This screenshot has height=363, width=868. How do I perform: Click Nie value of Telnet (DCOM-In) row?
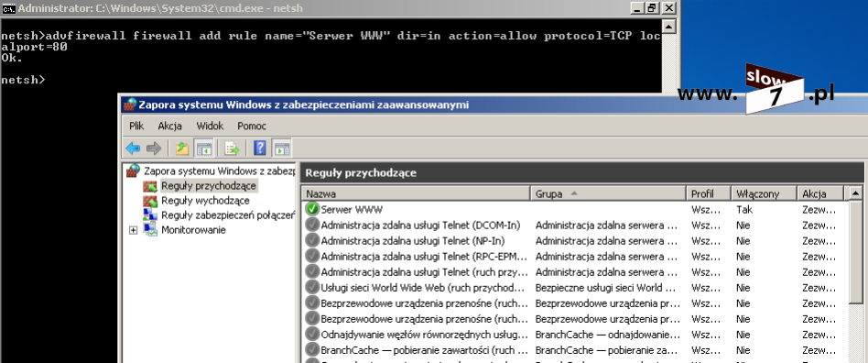[743, 225]
